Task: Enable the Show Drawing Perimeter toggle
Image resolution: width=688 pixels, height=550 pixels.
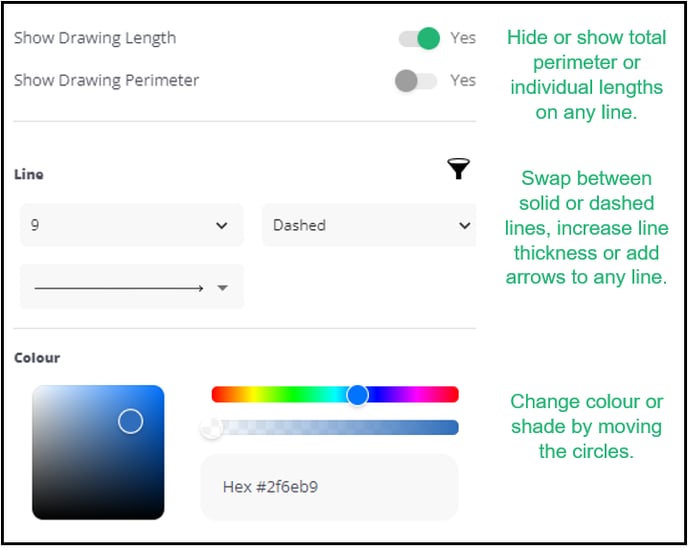Action: click(416, 81)
